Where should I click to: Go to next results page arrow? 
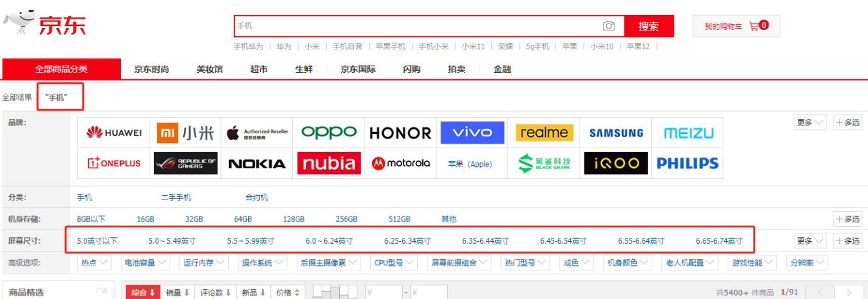click(x=849, y=292)
